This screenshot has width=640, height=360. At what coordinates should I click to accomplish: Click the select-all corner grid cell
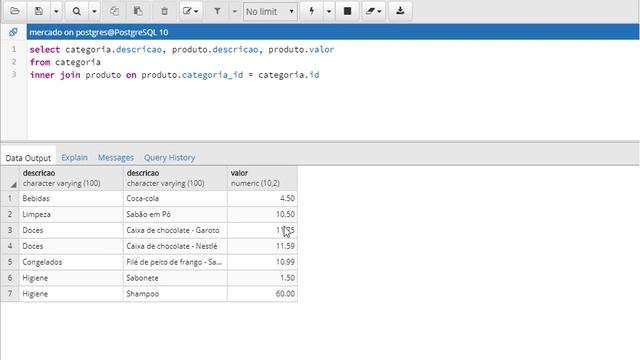10,178
